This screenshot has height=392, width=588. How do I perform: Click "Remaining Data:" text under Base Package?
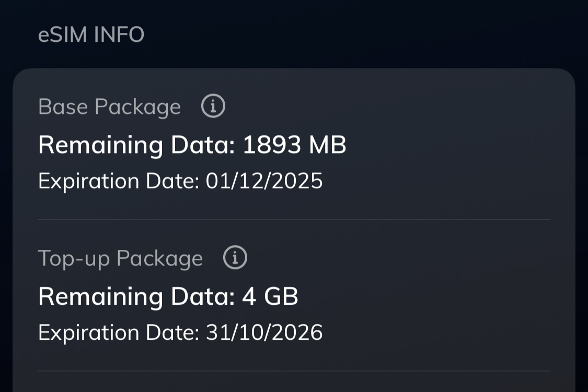coord(136,145)
